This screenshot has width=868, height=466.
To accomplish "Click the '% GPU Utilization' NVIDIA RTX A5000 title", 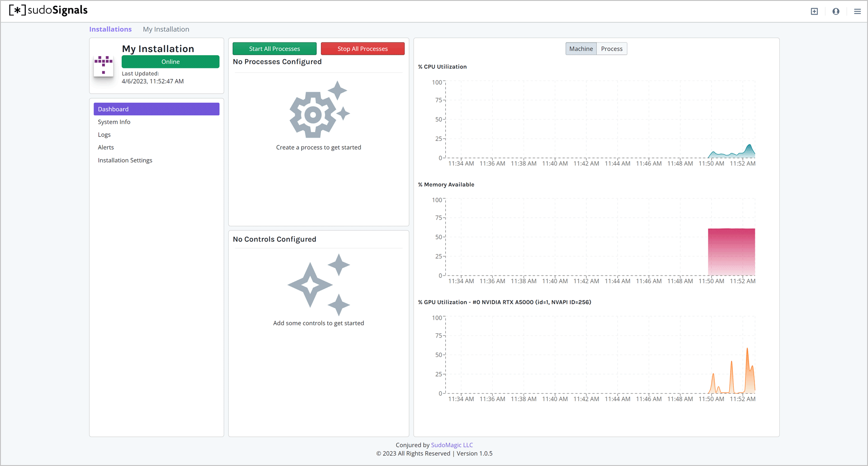I will pos(505,302).
